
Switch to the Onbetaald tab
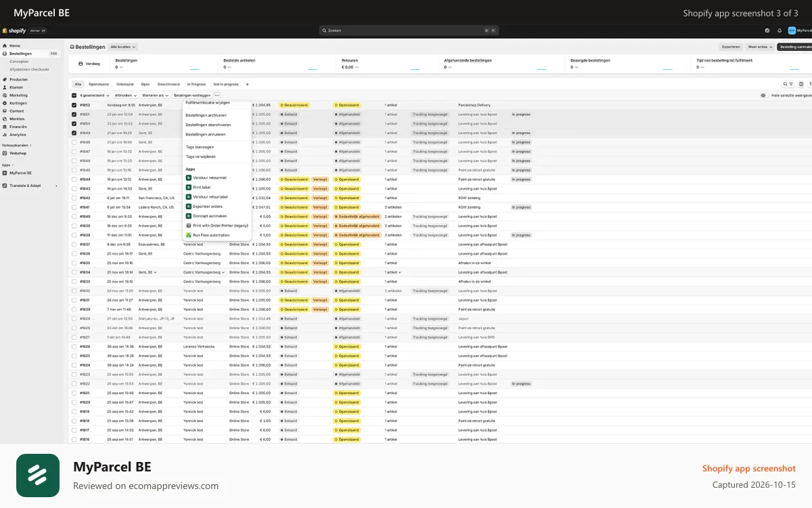[125, 84]
